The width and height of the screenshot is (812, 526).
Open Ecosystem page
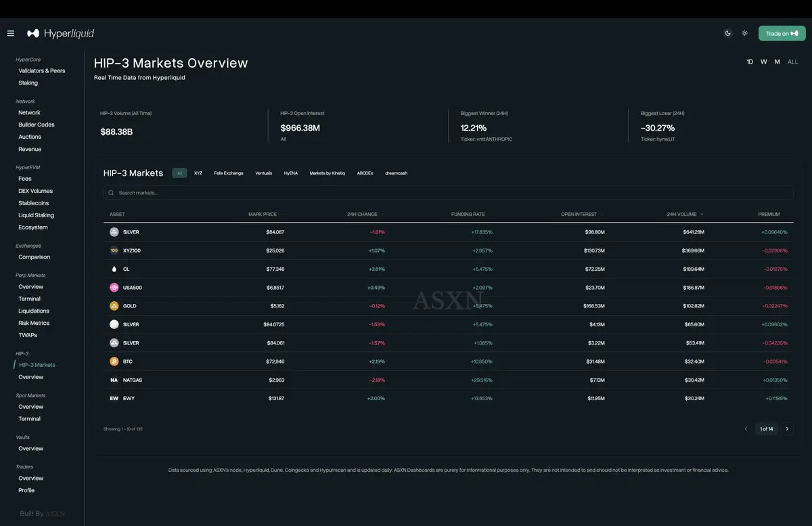point(33,227)
